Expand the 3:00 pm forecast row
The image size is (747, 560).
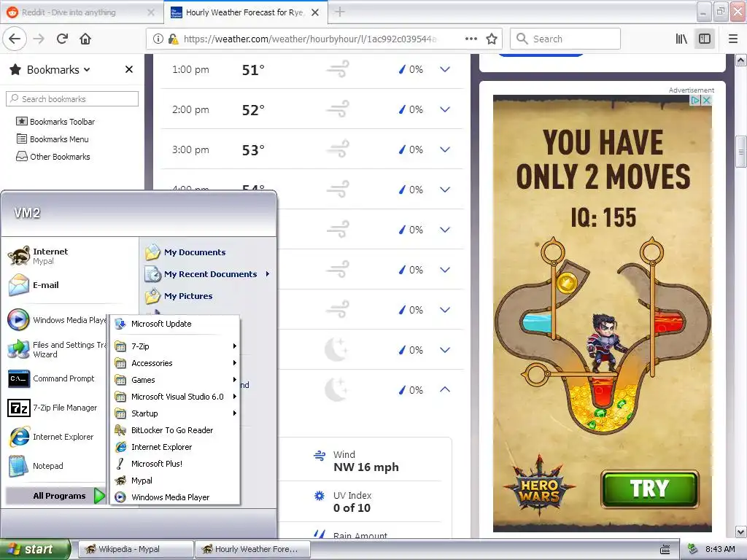click(x=445, y=149)
